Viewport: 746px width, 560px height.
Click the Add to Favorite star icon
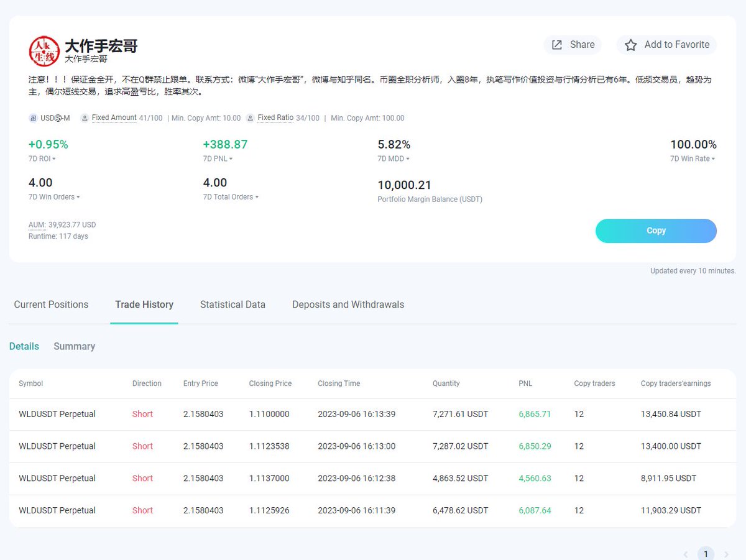pyautogui.click(x=630, y=45)
